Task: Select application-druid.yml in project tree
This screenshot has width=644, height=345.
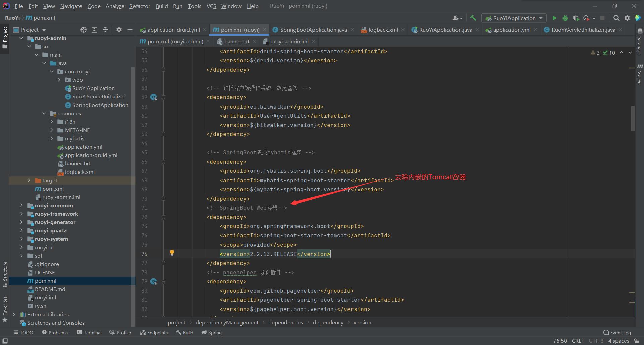Action: pos(91,155)
